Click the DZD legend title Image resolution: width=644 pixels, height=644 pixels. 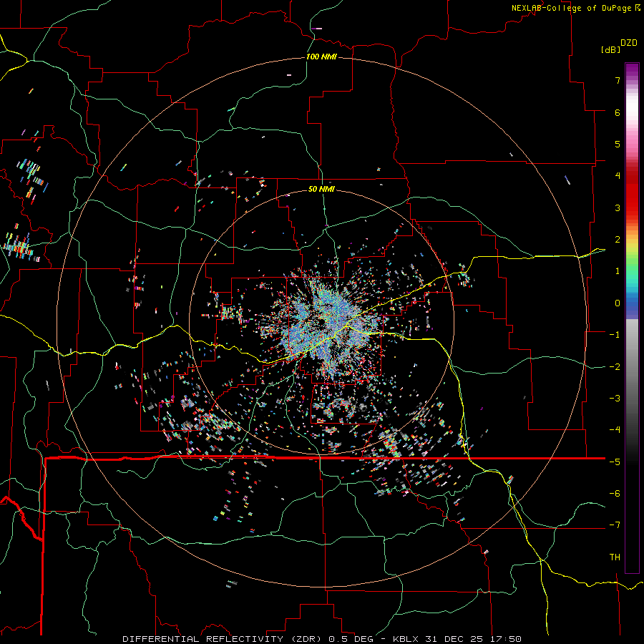629,43
